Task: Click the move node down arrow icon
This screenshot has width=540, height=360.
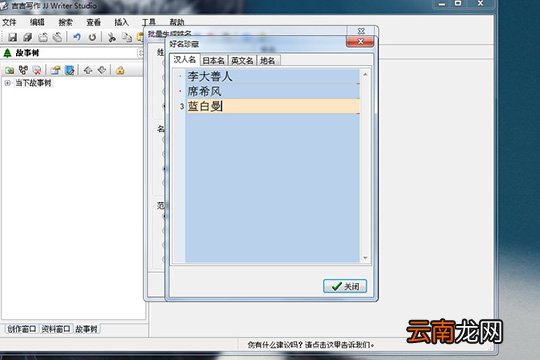Action: click(x=102, y=70)
